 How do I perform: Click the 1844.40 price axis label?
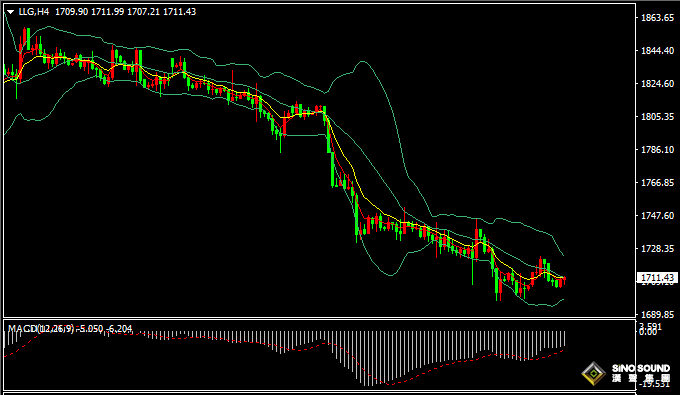(x=657, y=51)
